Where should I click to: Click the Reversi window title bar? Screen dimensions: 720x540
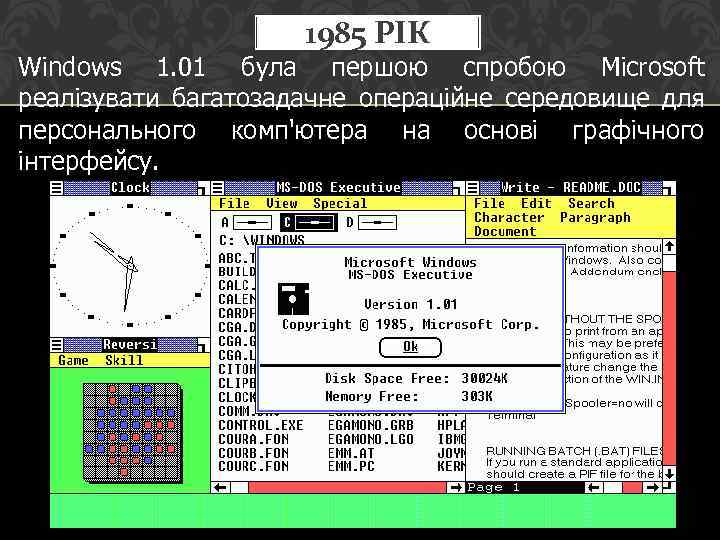pyautogui.click(x=130, y=345)
